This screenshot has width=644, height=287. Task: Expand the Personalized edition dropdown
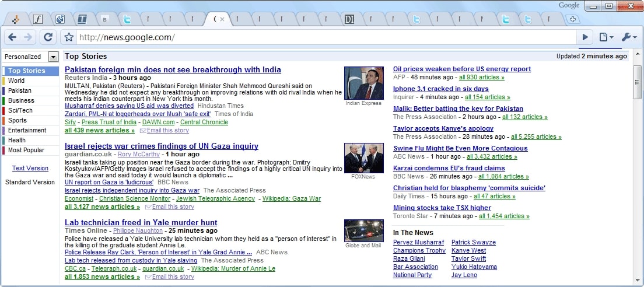(x=53, y=57)
